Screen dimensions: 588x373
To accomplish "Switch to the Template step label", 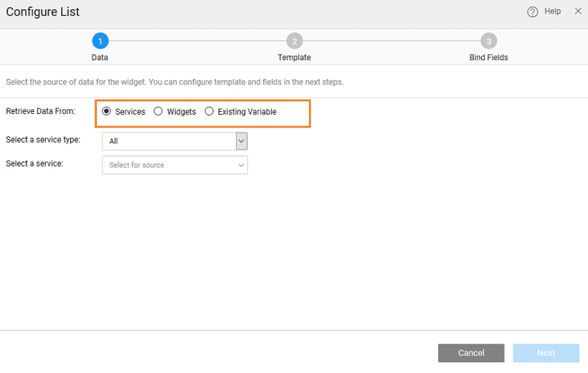I will pos(294,57).
